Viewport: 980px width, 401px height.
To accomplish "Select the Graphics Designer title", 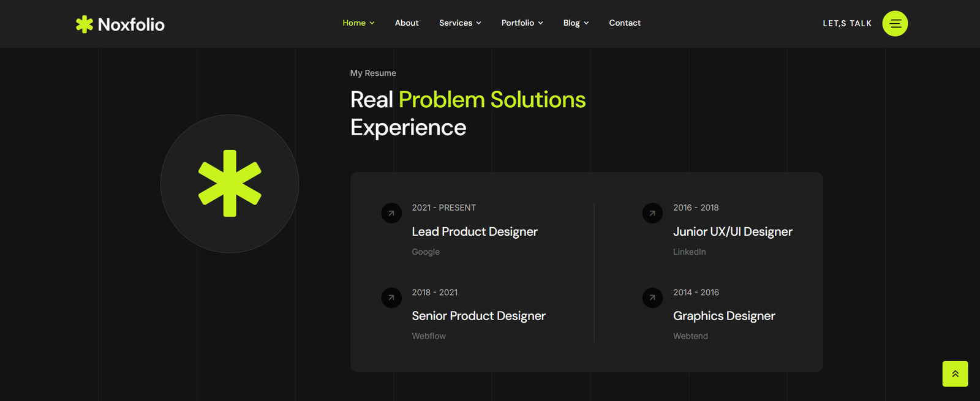I will click(x=724, y=316).
